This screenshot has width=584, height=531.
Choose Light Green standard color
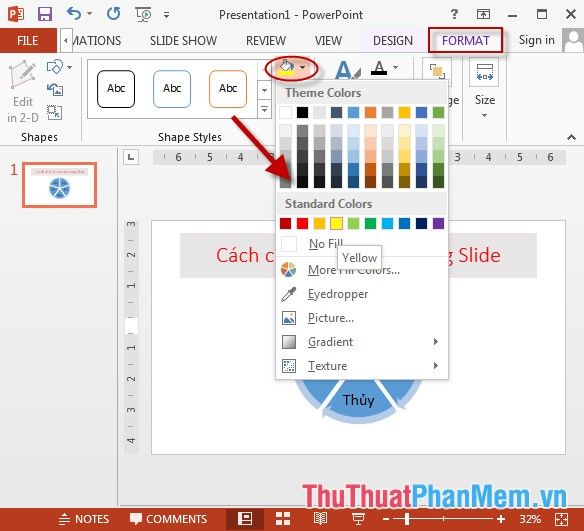(x=353, y=223)
